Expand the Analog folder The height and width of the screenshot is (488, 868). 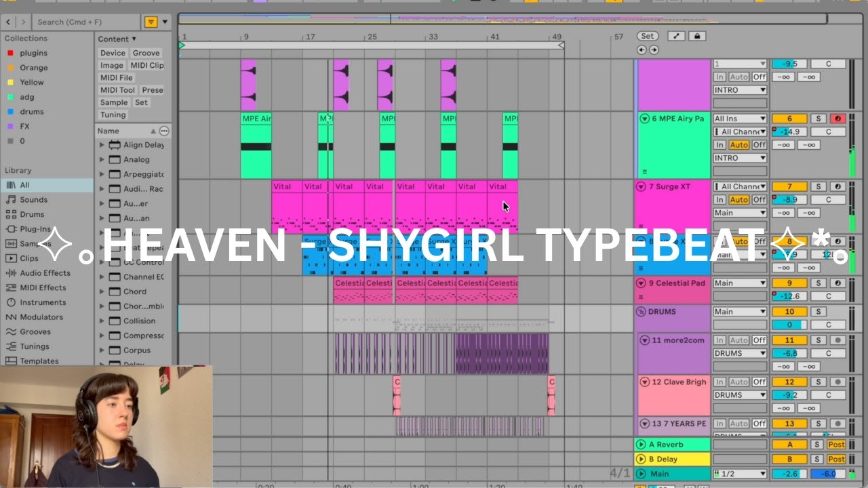(102, 160)
